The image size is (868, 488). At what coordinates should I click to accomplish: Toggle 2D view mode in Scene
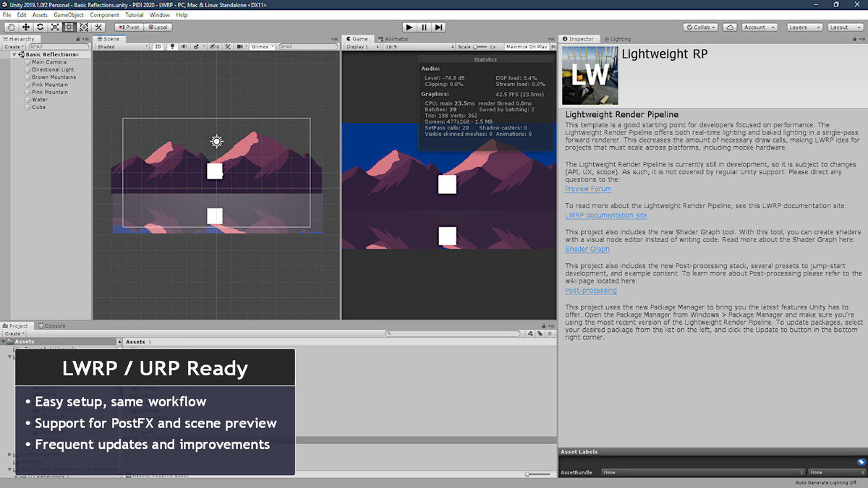pyautogui.click(x=158, y=46)
